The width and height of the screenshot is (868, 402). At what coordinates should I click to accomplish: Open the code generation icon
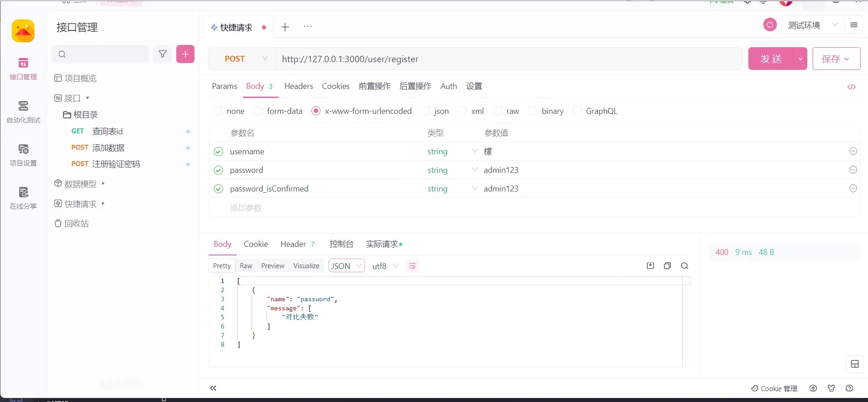(x=851, y=87)
